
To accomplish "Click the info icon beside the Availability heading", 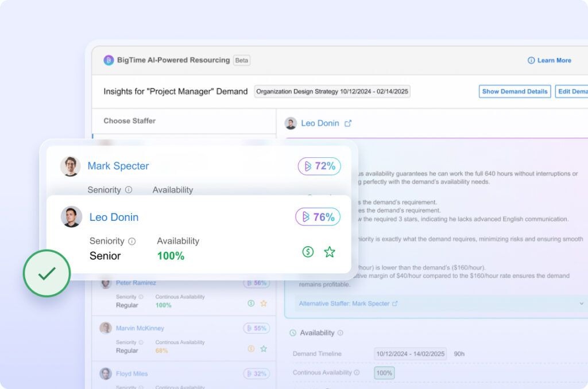I will coord(341,333).
